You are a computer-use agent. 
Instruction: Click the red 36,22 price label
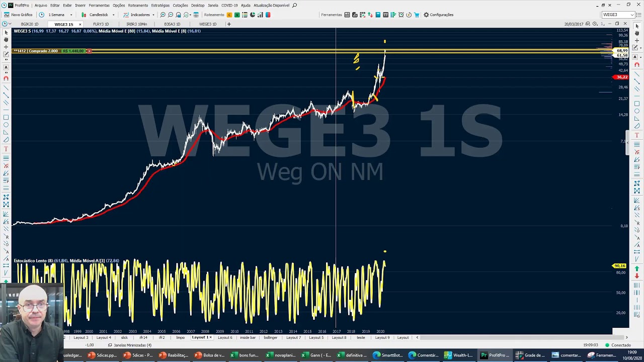tap(621, 77)
